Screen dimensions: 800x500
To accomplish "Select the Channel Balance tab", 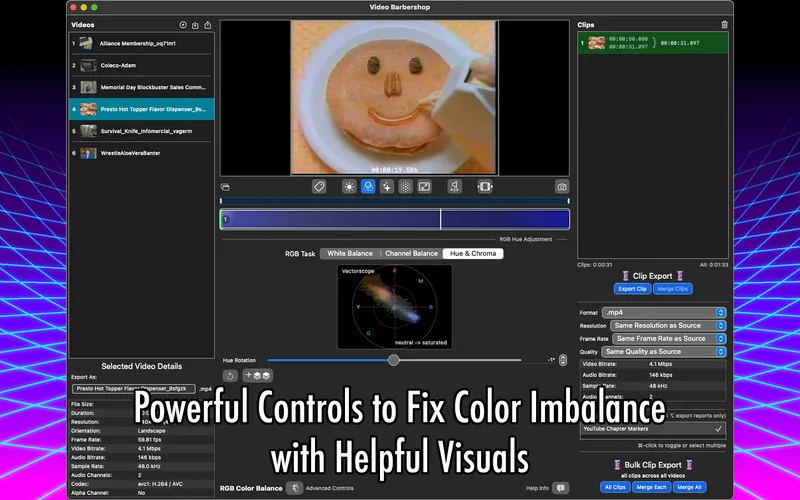I will 411,254.
